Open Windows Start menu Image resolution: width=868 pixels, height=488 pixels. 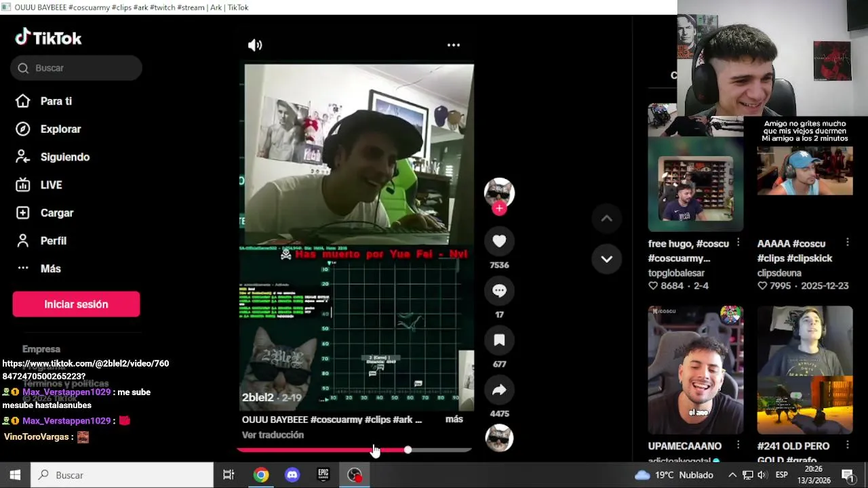(x=15, y=475)
